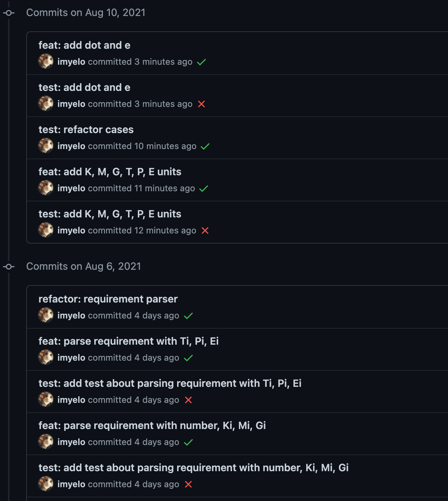Click green check on feat: parse requirement with number
The image size is (448, 501).
tap(188, 442)
